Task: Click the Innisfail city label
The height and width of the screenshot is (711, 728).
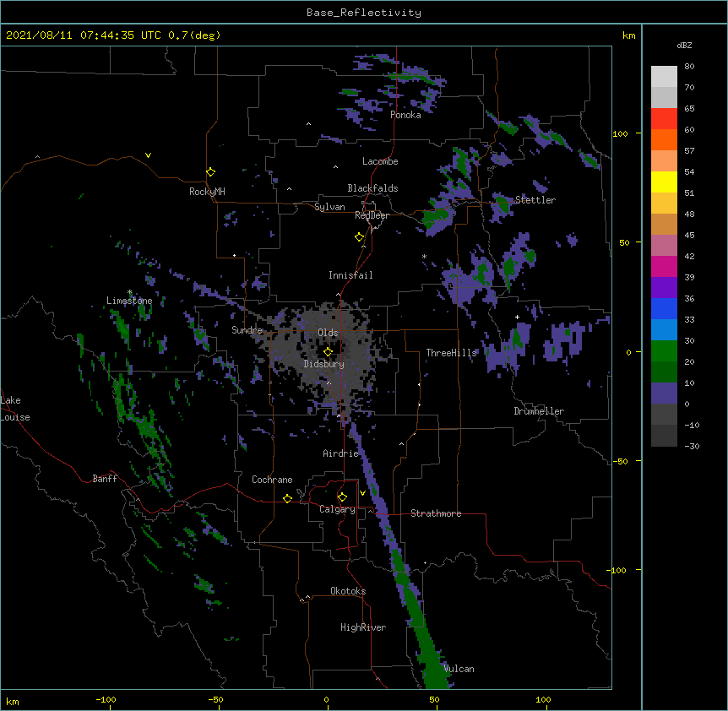Action: pos(350,275)
